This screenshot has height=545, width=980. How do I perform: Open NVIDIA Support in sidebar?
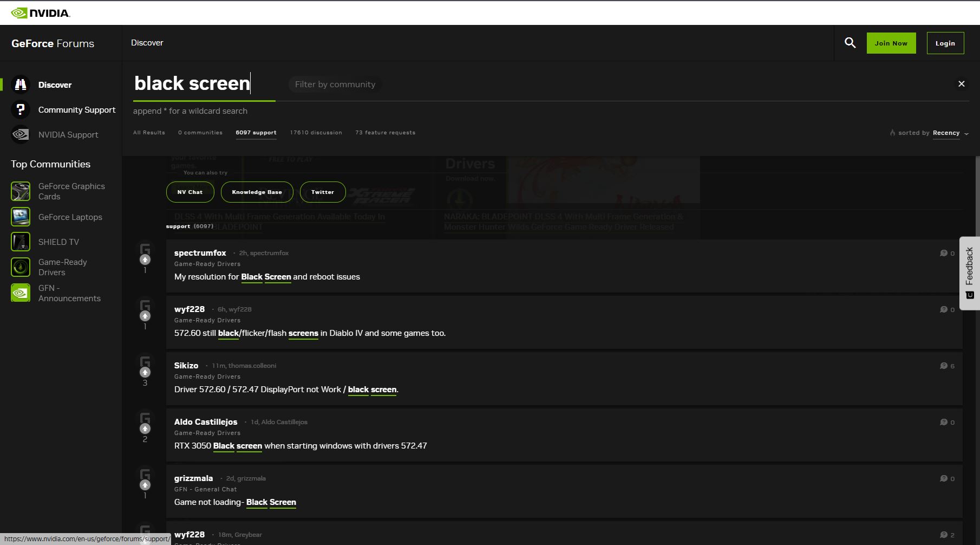68,135
